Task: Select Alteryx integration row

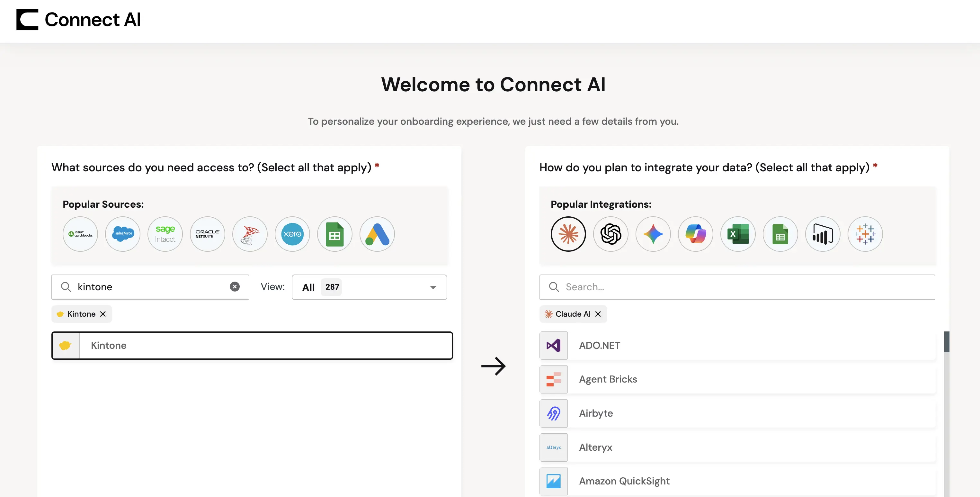Action: point(737,447)
